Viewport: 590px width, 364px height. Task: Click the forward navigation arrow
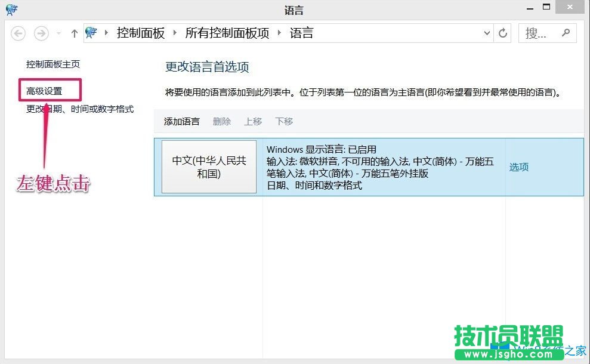click(x=41, y=33)
